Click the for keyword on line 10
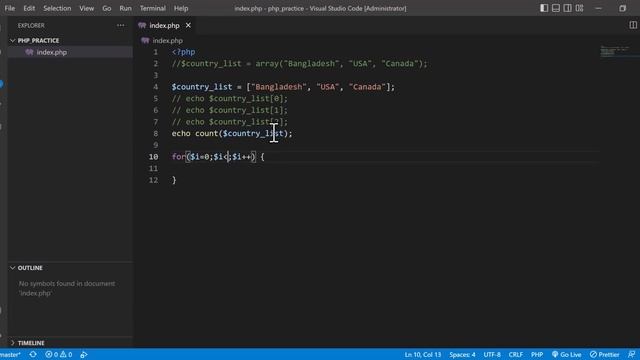 click(178, 157)
